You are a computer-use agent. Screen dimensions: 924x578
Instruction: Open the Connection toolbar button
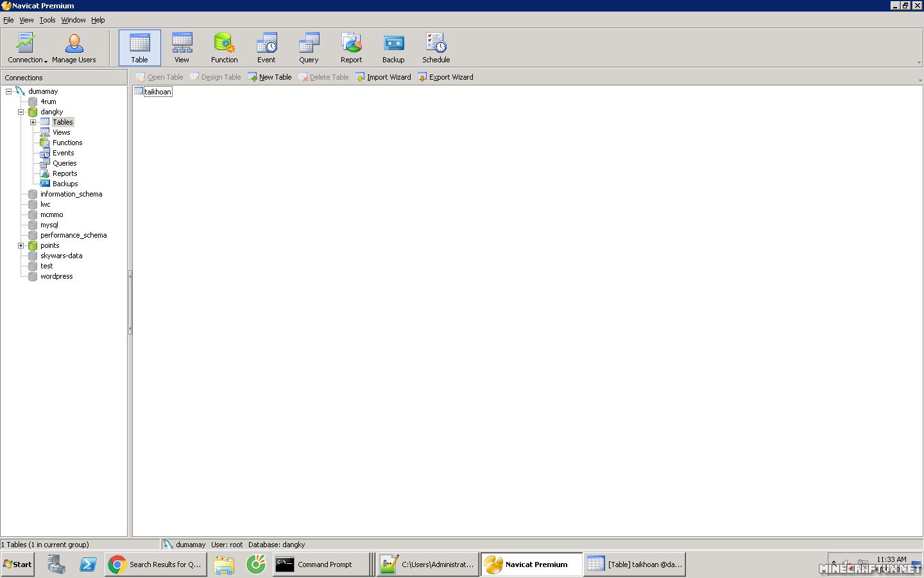pyautogui.click(x=27, y=48)
